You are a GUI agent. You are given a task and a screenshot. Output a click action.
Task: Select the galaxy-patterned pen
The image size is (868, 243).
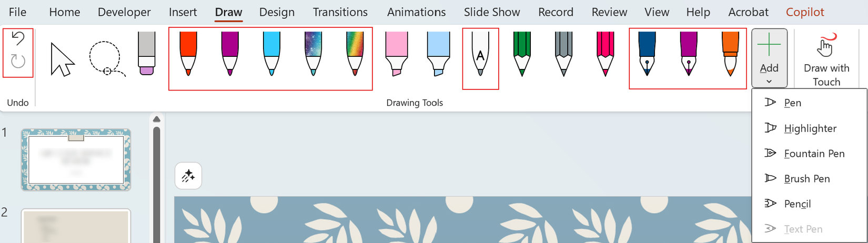pos(313,53)
